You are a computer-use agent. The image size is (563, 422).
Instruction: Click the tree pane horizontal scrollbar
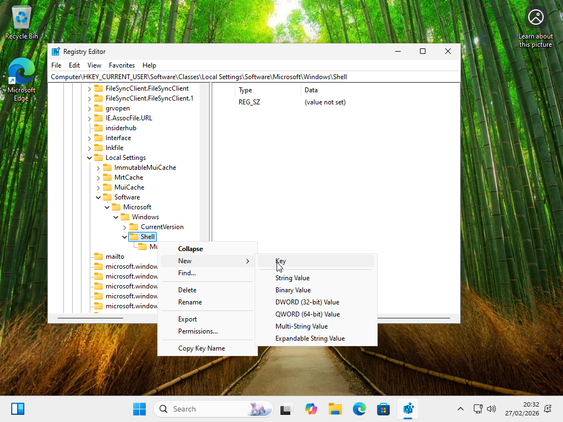click(90, 318)
